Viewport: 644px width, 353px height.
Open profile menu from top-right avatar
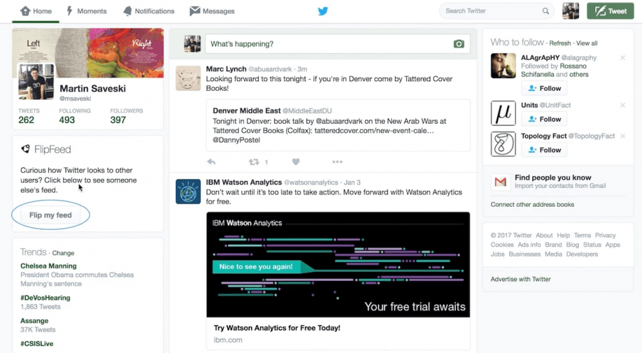coord(571,11)
